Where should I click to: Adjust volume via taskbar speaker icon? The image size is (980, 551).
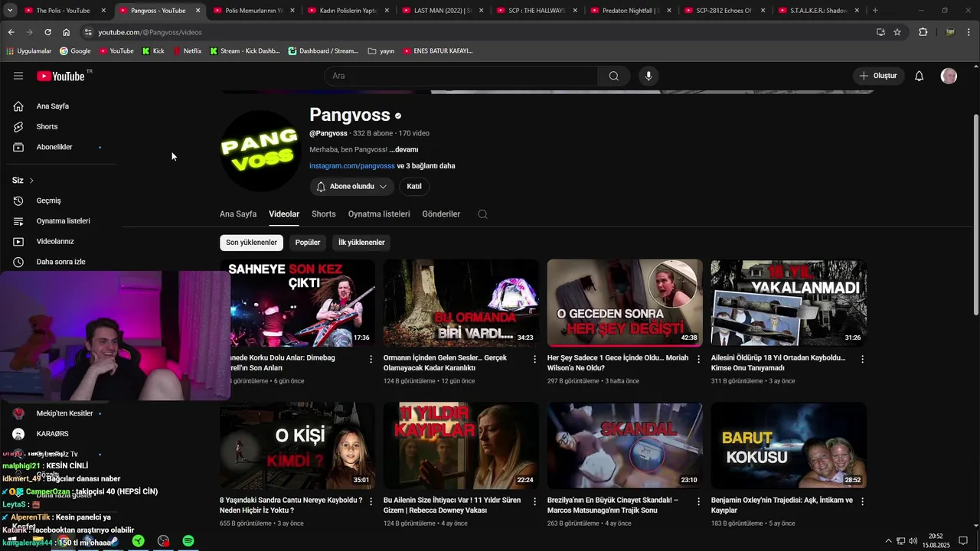point(913,541)
